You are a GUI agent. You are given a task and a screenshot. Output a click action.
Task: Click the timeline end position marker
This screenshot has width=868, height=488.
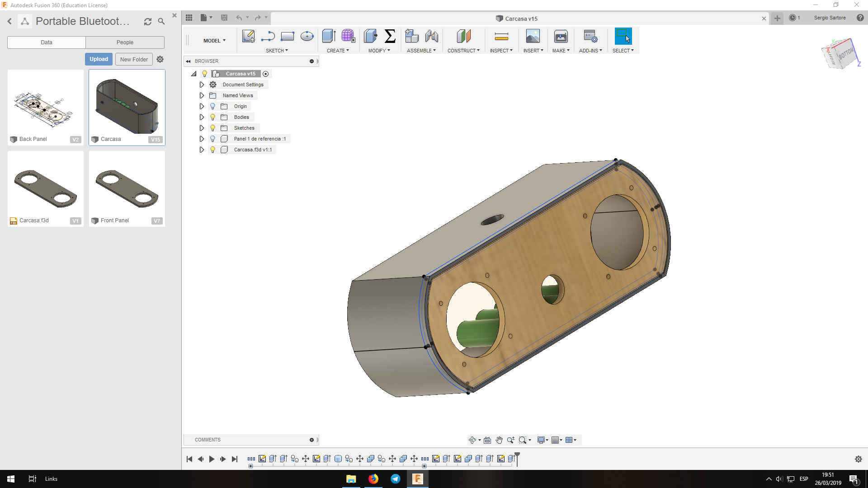point(517,459)
